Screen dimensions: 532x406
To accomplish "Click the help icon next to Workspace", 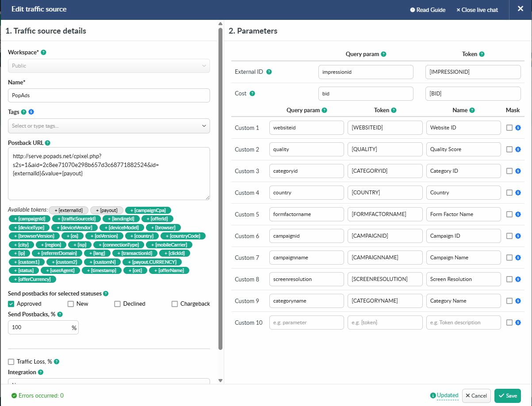I will point(43,53).
